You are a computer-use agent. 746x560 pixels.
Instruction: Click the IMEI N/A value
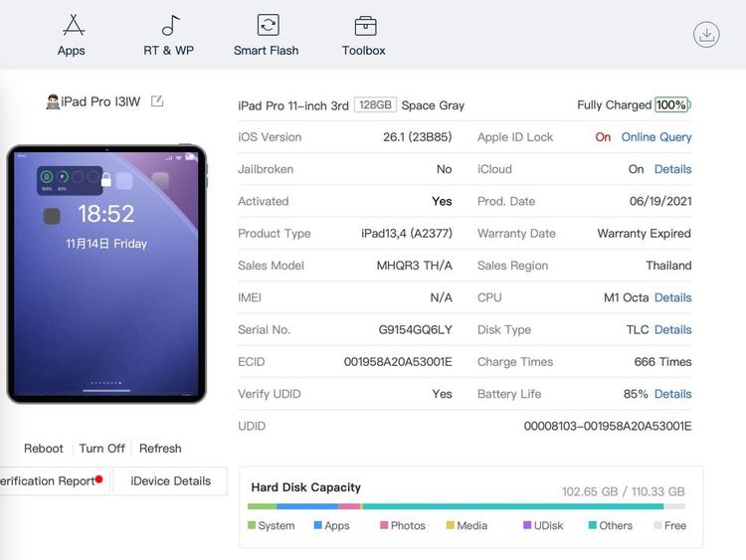point(441,297)
